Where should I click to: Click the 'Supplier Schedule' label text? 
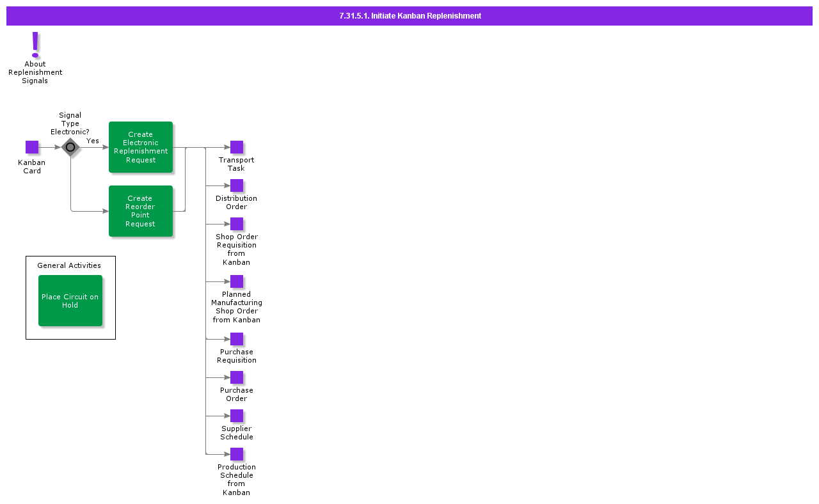pyautogui.click(x=237, y=433)
